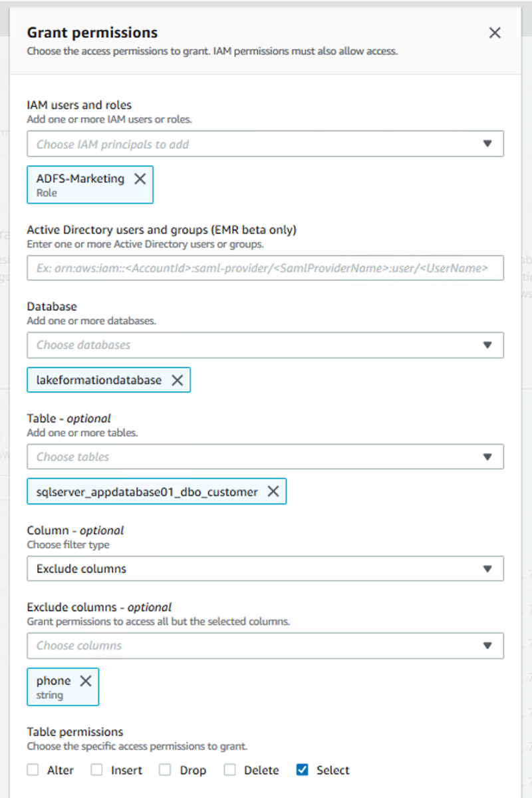Screen dimensions: 532x798
Task: Open the Choose tables dropdown
Action: point(265,457)
